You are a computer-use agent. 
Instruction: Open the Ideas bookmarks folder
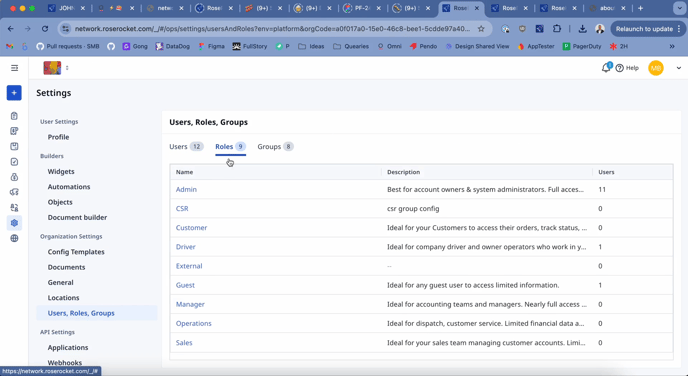click(311, 46)
